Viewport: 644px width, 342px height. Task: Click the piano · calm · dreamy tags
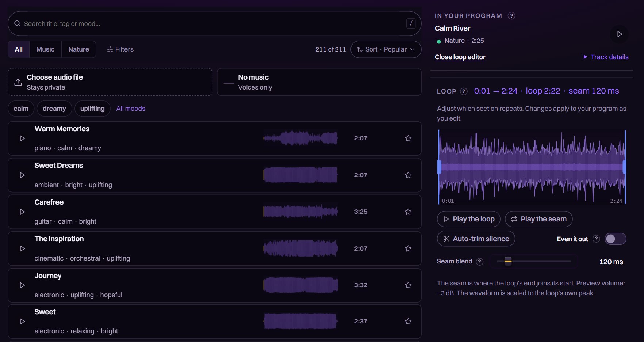click(x=68, y=148)
